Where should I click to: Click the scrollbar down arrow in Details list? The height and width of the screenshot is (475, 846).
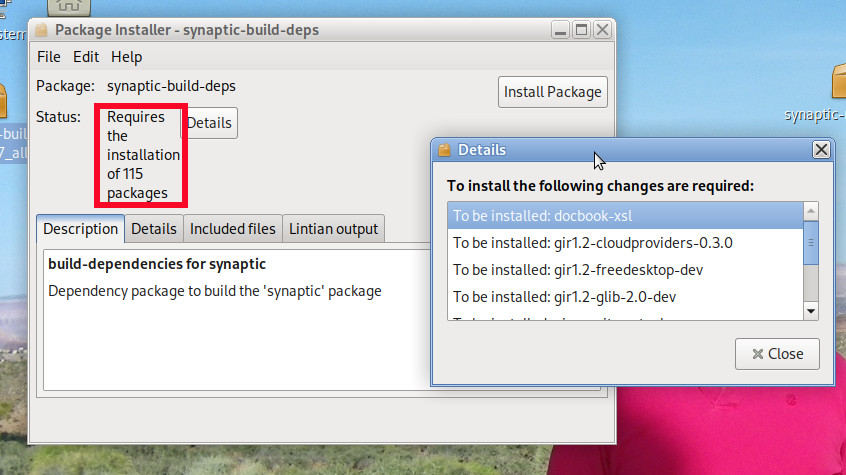pos(811,311)
